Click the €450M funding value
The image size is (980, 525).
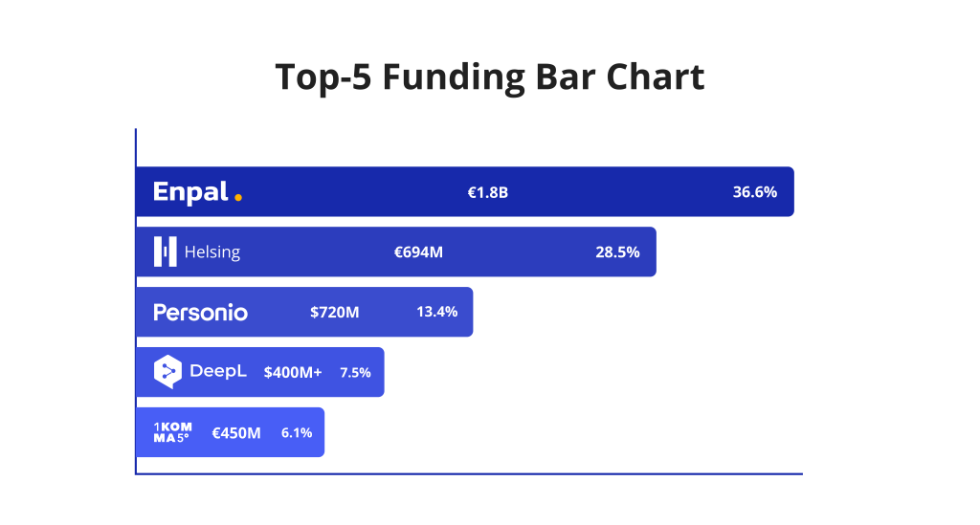pos(236,432)
